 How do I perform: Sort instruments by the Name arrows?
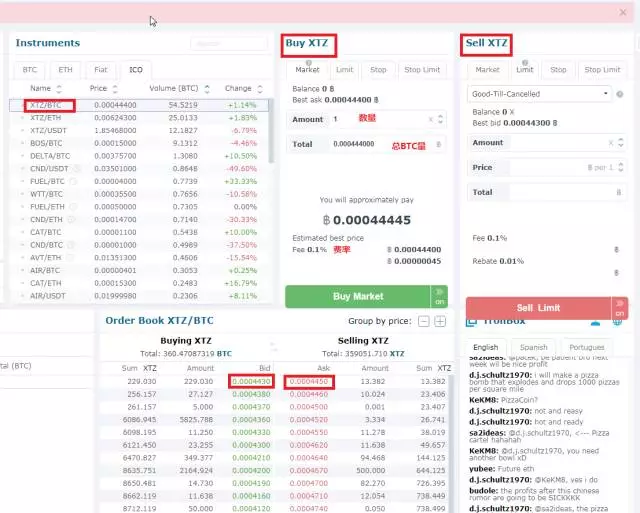pyautogui.click(x=59, y=89)
